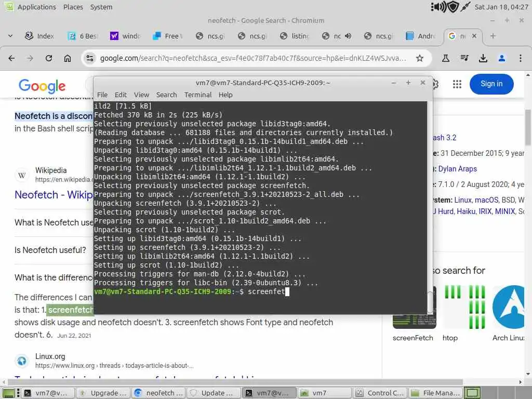Open the home page in Chromium
The height and width of the screenshot is (399, 532).
tap(68, 58)
